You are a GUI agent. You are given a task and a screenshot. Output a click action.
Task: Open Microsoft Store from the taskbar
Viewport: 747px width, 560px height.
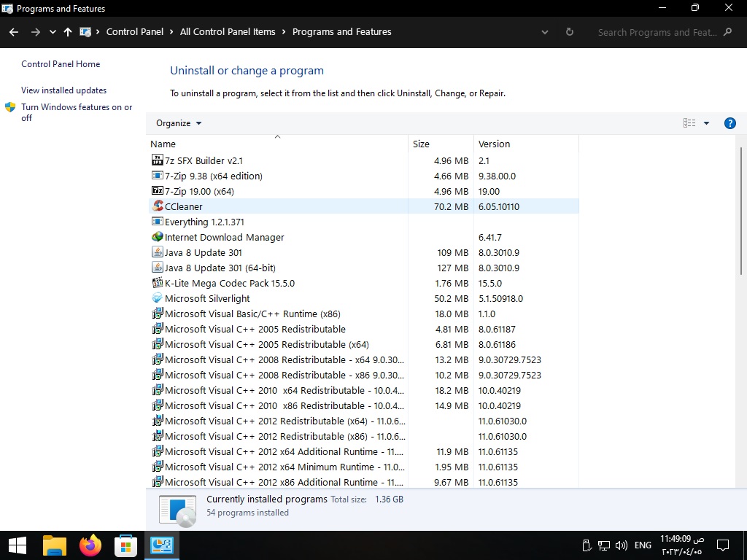coord(125,545)
